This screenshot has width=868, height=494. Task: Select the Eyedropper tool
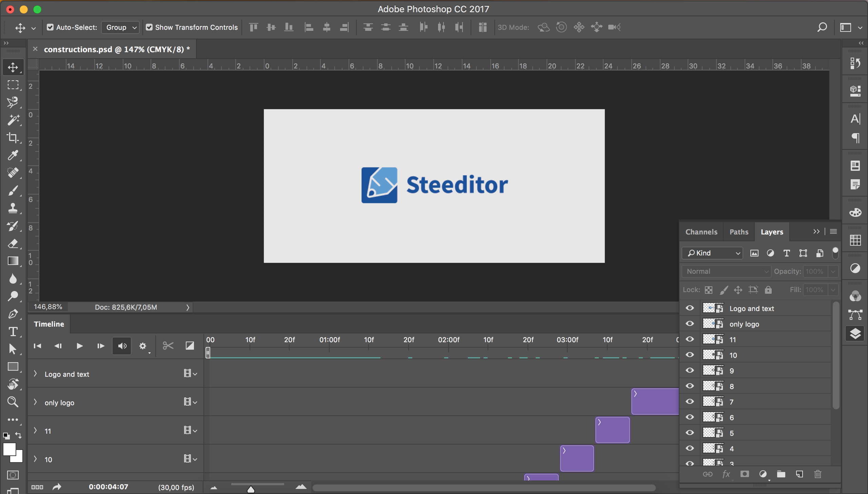pyautogui.click(x=13, y=156)
